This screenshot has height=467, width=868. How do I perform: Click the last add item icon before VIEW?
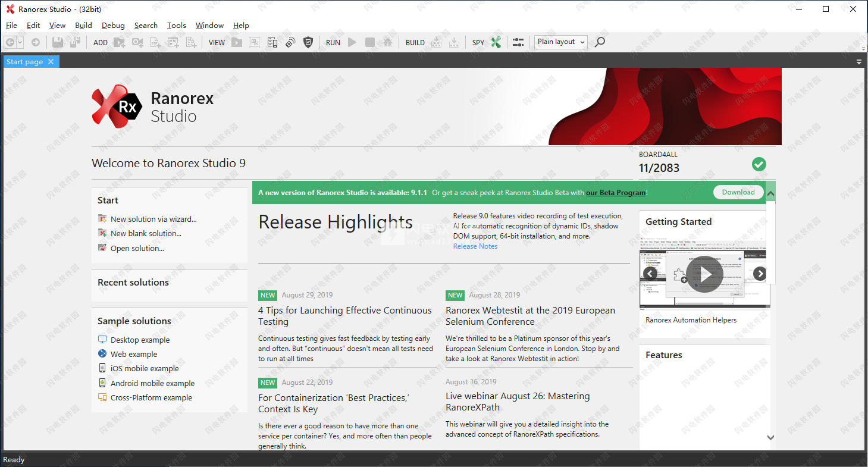[191, 42]
